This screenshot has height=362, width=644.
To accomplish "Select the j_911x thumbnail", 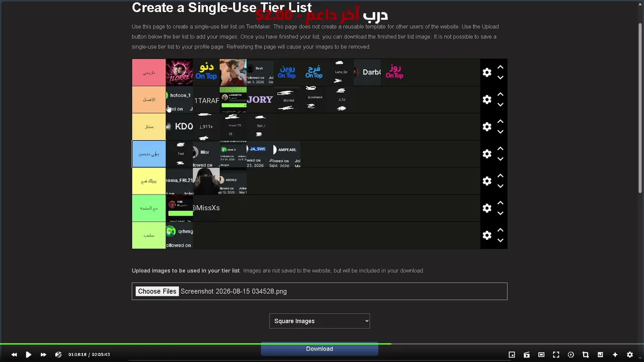I will [206, 127].
